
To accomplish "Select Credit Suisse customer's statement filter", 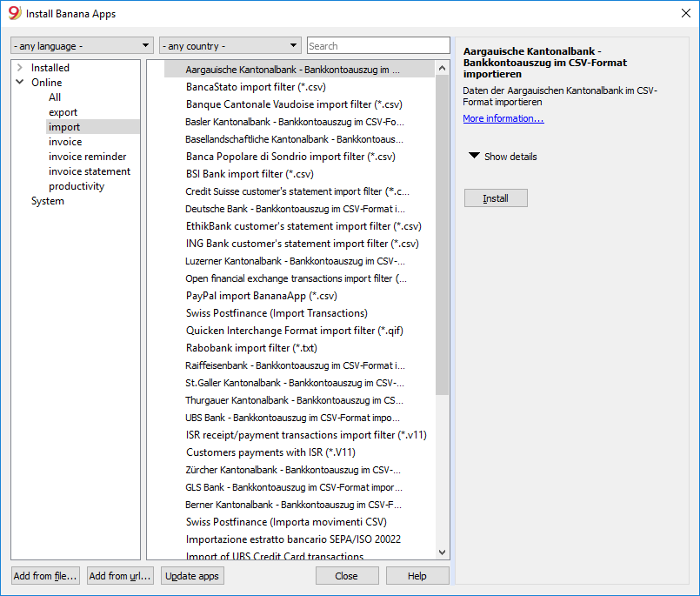I will click(297, 191).
